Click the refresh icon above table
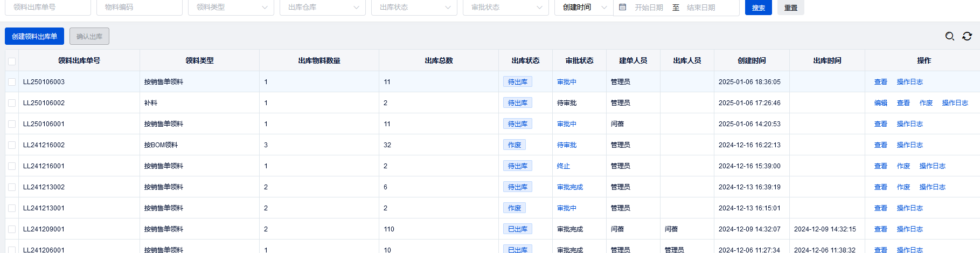 point(967,36)
